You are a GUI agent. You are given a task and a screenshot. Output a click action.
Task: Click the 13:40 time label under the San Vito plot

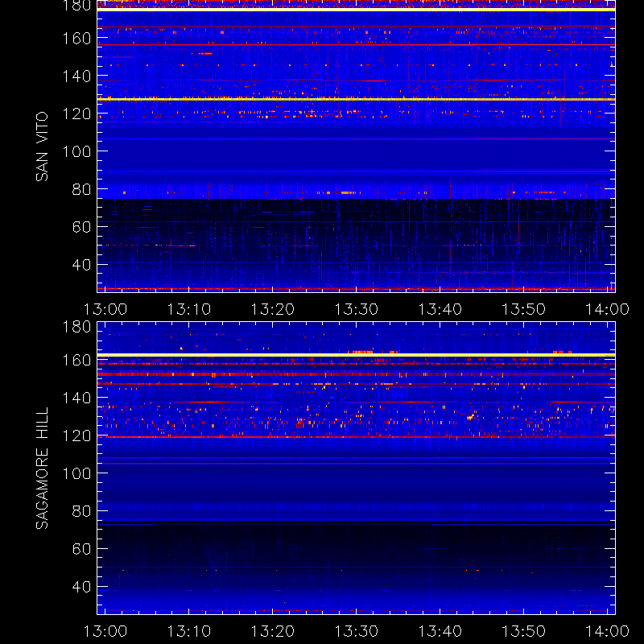440,309
